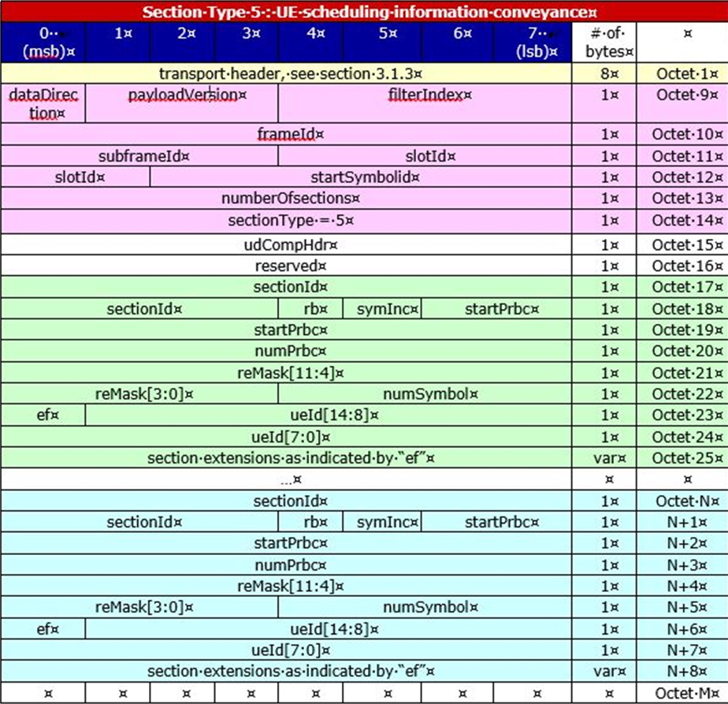This screenshot has width=728, height=704.
Task: Click the 'sectionType = 5' cell
Action: 287,221
